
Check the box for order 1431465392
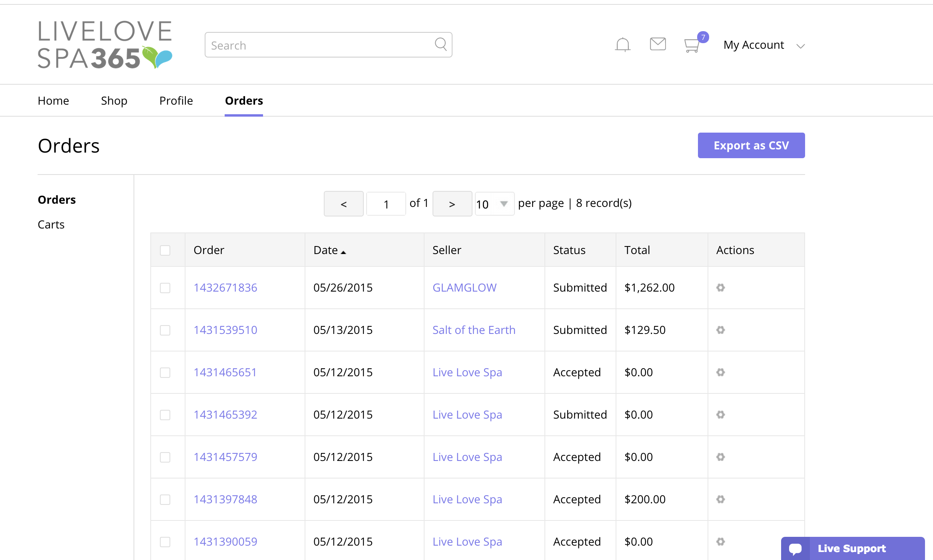pyautogui.click(x=165, y=415)
